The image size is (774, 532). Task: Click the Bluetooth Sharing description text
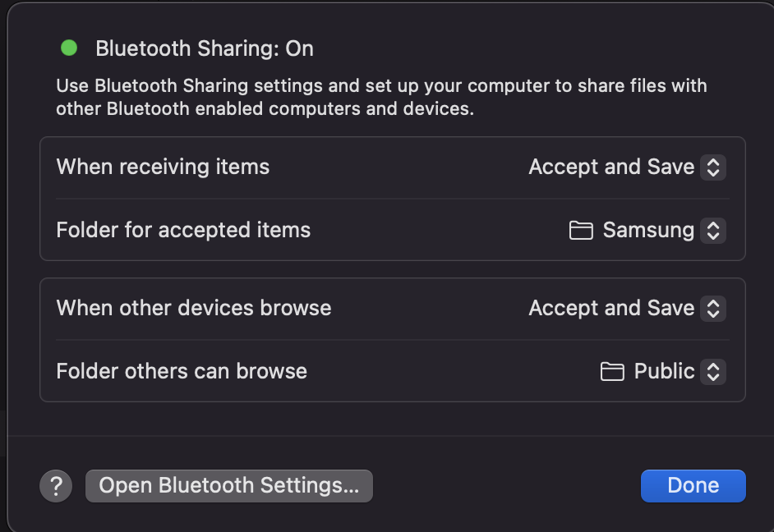tap(381, 97)
